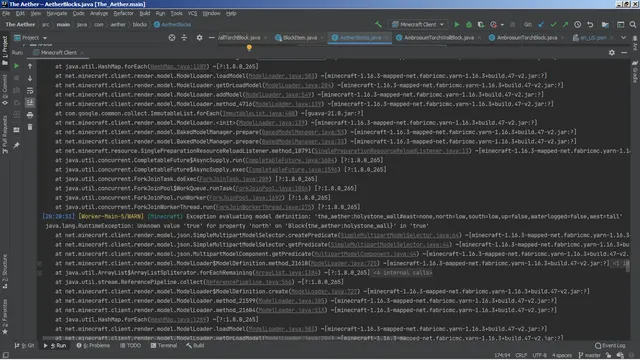This screenshot has height=360, width=640.
Task: Open Run panel gear settings
Action: 611,53
